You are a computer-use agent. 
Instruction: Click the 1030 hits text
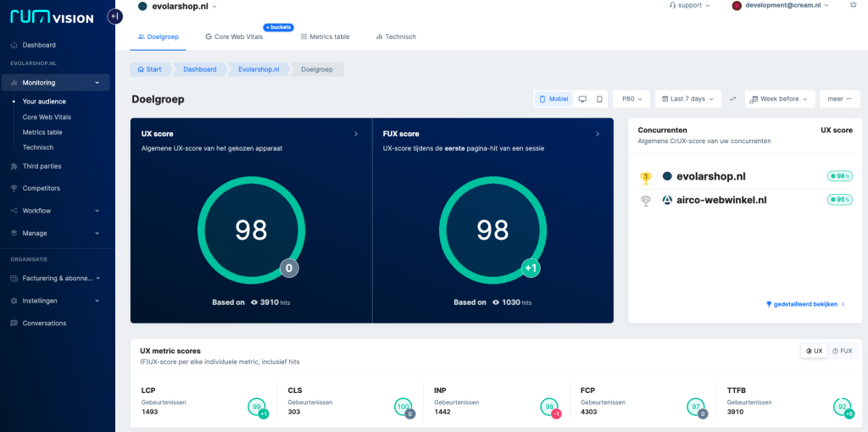point(512,302)
